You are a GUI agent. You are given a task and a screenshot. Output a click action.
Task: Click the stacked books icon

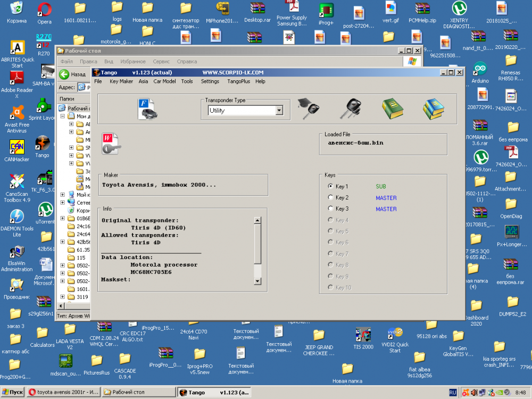pyautogui.click(x=434, y=109)
